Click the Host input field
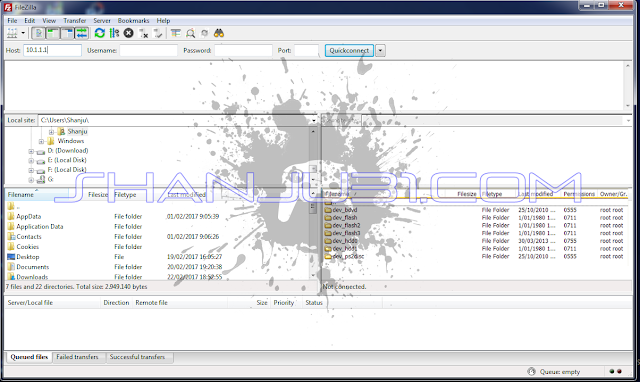 pos(52,50)
